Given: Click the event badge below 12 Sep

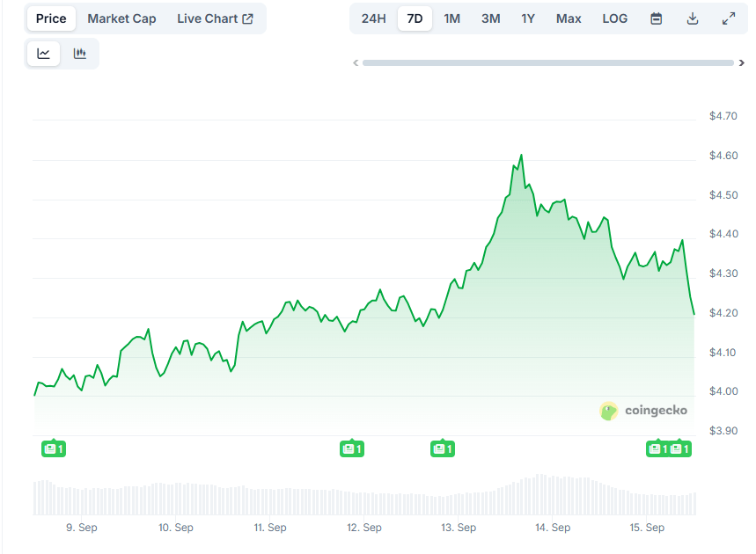Looking at the screenshot, I should [x=352, y=448].
